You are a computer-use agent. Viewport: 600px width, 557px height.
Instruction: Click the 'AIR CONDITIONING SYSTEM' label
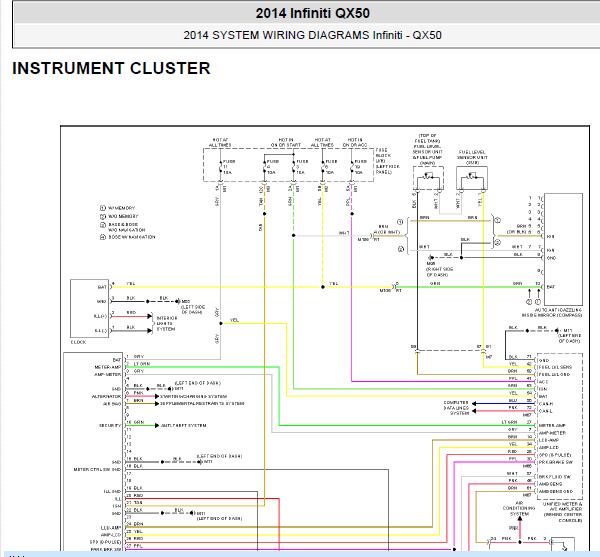[519, 508]
